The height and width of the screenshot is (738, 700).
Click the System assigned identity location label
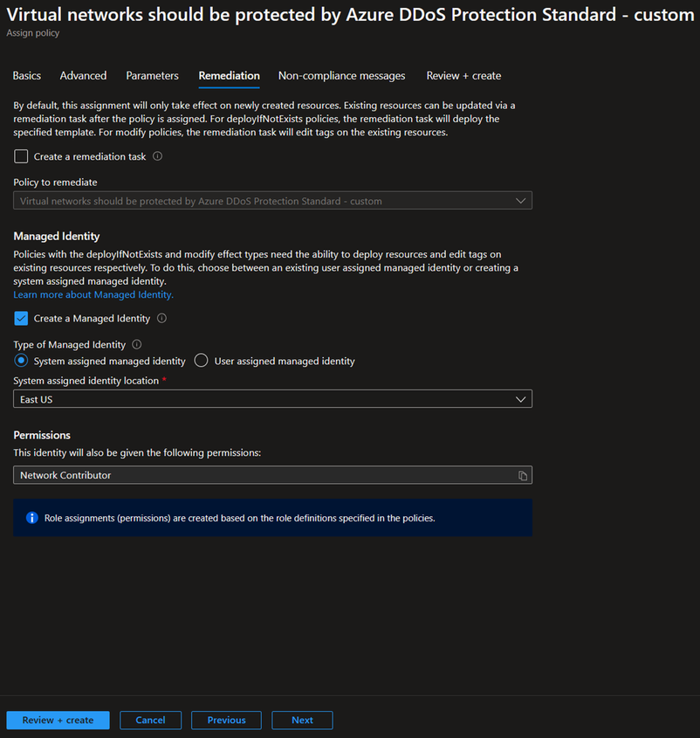pos(86,381)
